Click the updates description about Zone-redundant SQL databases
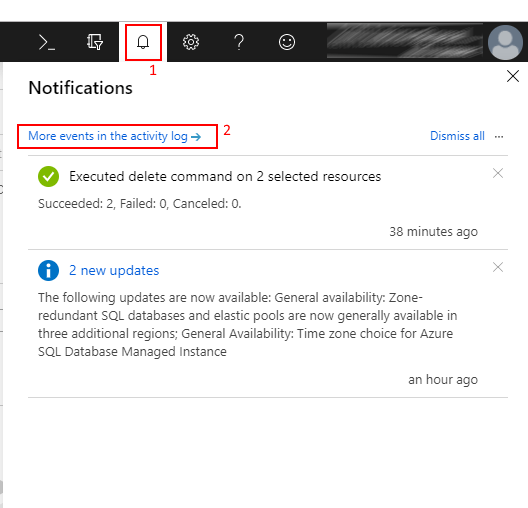 (x=248, y=325)
